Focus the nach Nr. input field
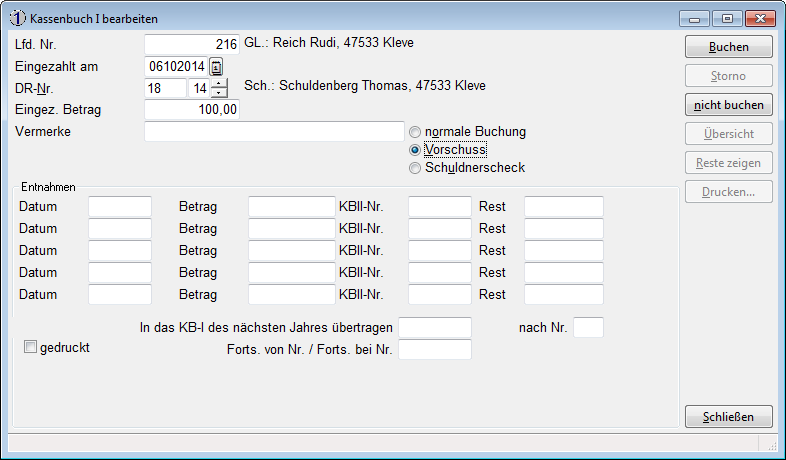 coord(588,328)
